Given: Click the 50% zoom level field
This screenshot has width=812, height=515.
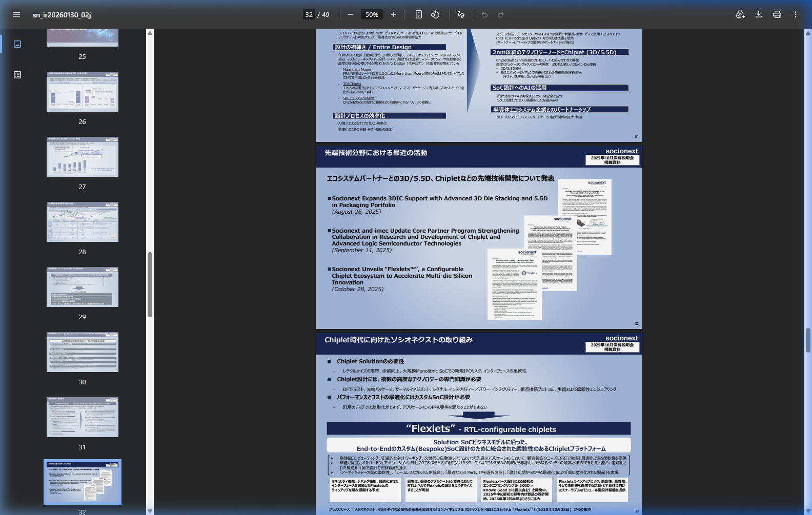Looking at the screenshot, I should point(372,14).
